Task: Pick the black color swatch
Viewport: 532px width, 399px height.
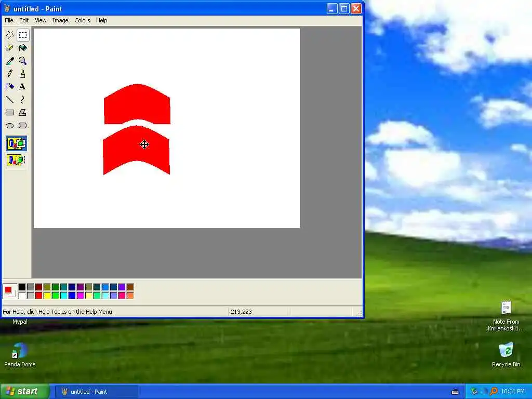Action: tap(22, 287)
